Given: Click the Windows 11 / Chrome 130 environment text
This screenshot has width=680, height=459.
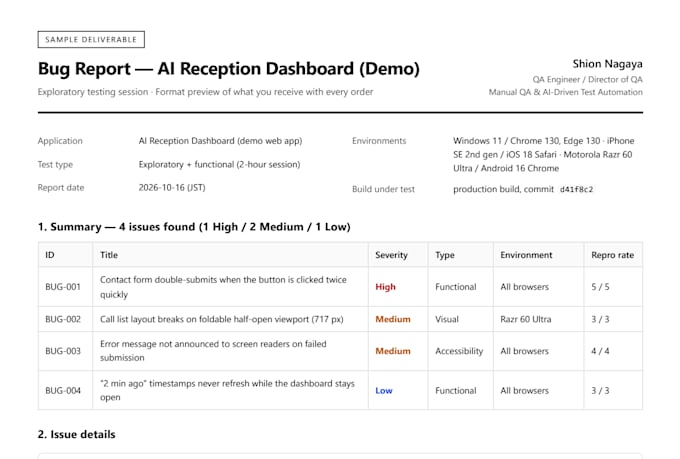Looking at the screenshot, I should (543, 154).
